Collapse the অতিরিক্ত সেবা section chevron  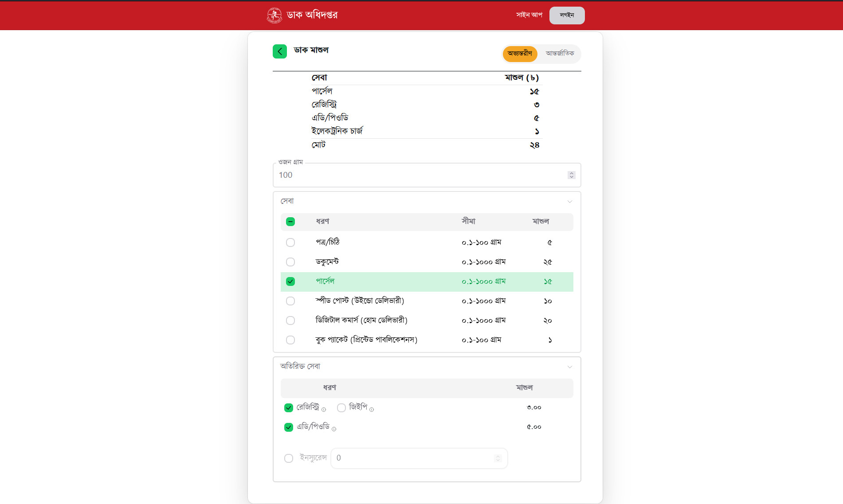(569, 367)
